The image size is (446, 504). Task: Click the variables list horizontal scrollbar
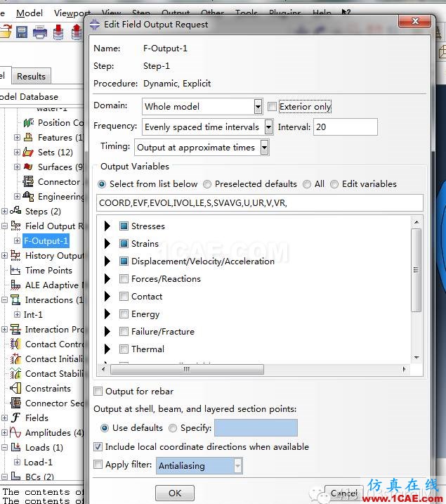tap(187, 369)
